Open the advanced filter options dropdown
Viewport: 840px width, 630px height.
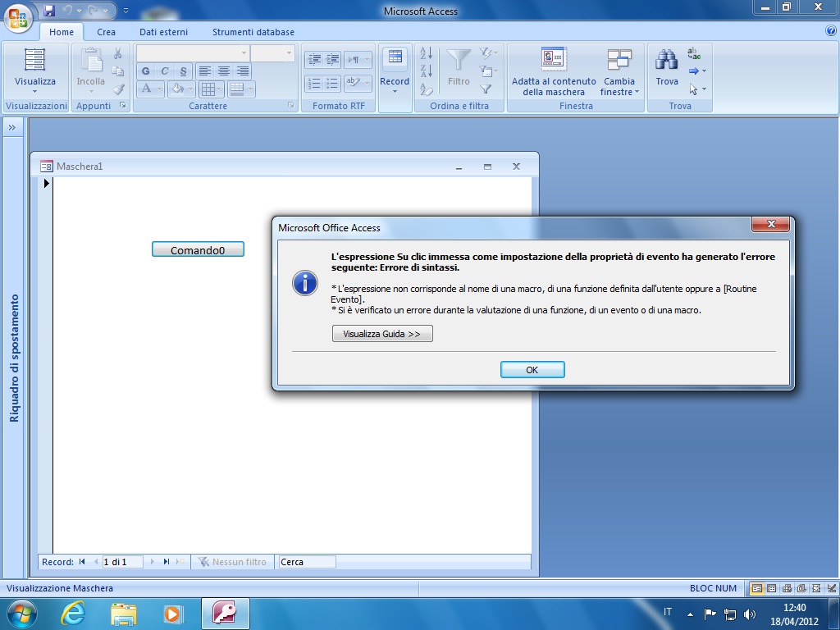coord(488,71)
